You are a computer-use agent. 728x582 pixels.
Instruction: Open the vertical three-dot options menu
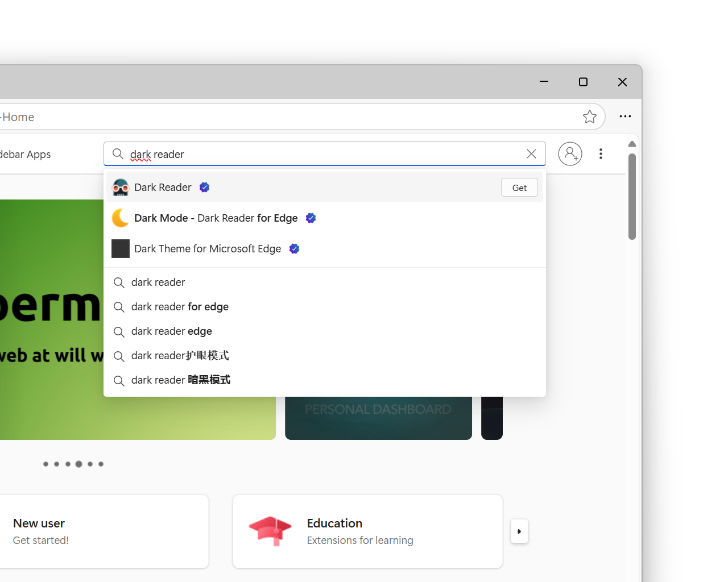pyautogui.click(x=601, y=153)
